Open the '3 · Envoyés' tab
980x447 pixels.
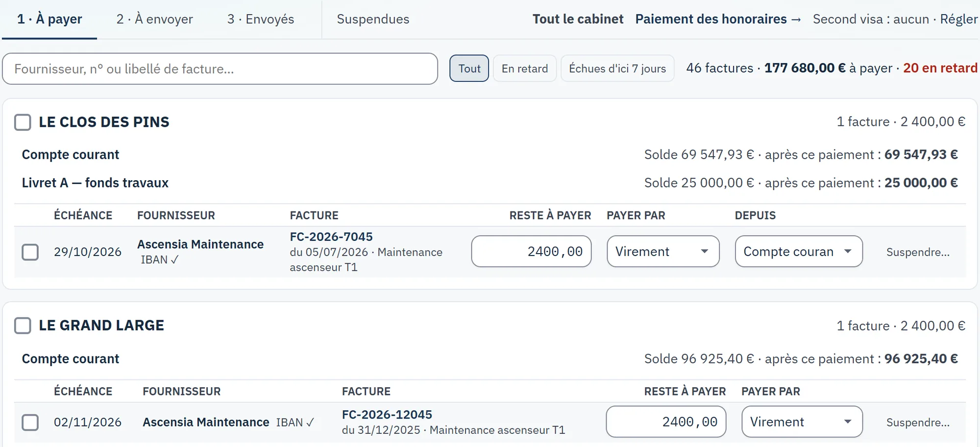coord(261,19)
